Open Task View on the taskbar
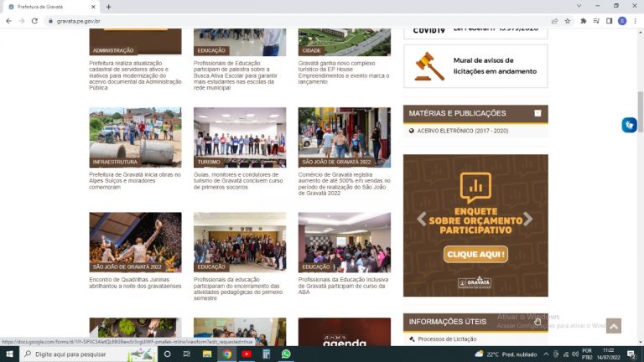 tap(186, 354)
